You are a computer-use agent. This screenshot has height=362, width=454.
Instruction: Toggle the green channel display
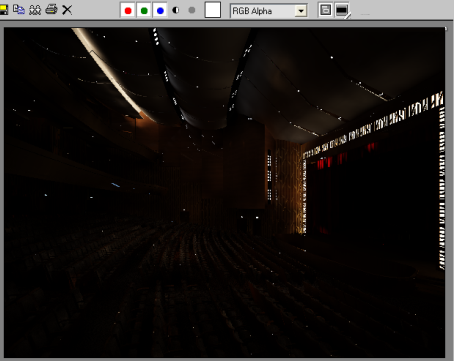pos(144,11)
